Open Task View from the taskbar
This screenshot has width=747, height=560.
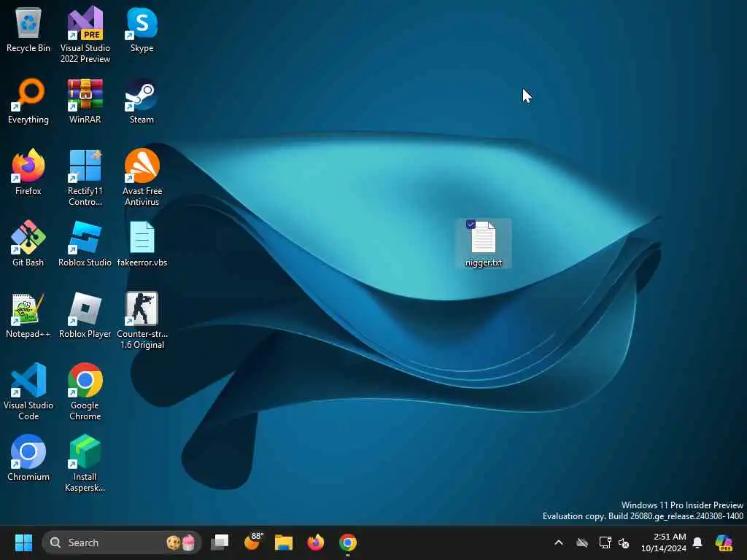220,542
